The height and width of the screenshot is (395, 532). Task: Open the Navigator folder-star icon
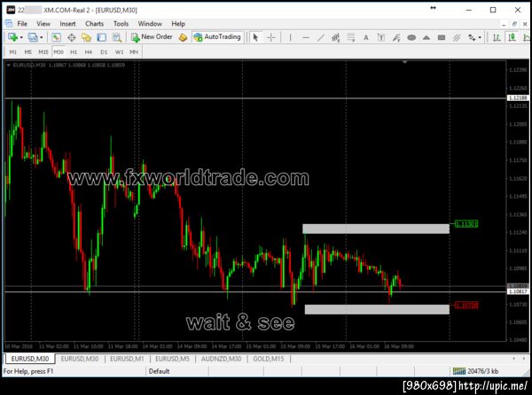pos(86,37)
